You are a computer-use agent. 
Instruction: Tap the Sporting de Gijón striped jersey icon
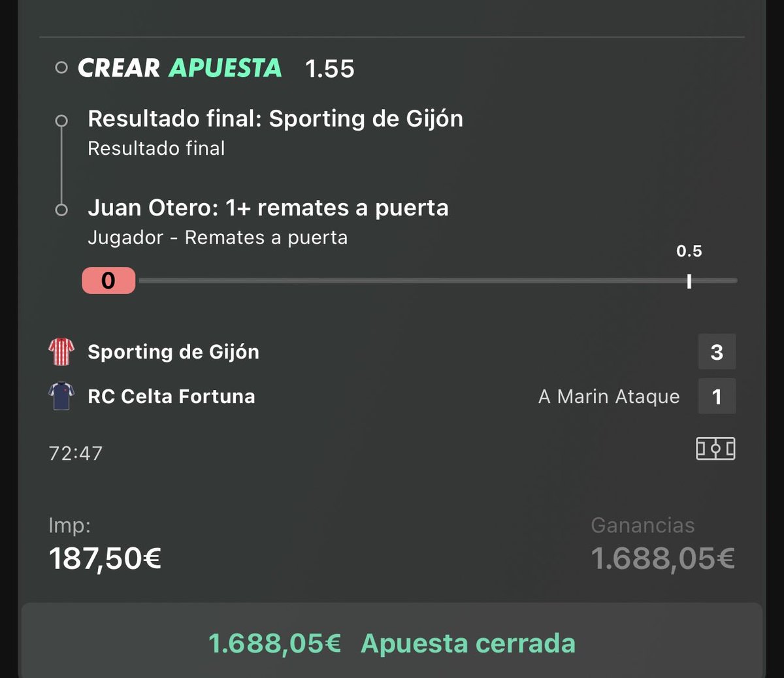click(61, 351)
